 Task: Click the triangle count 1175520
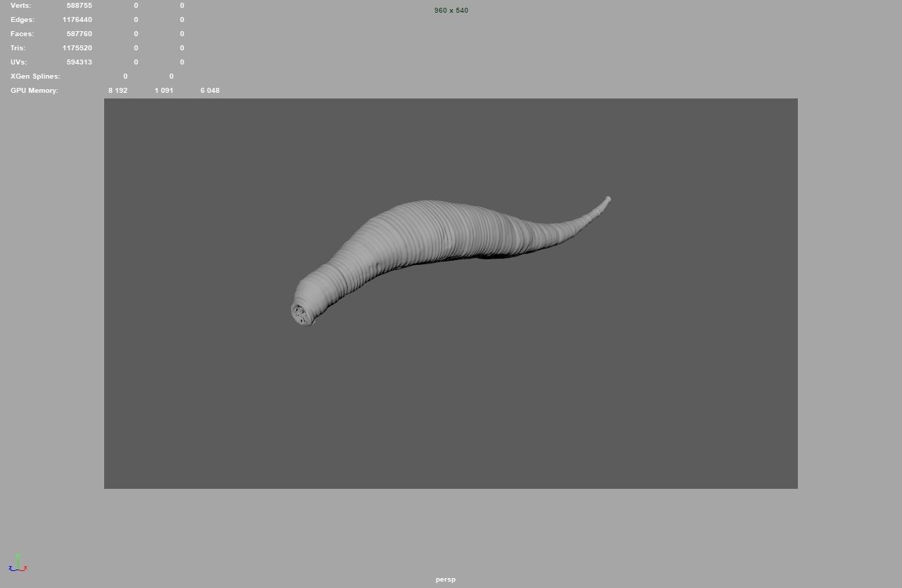[x=77, y=48]
